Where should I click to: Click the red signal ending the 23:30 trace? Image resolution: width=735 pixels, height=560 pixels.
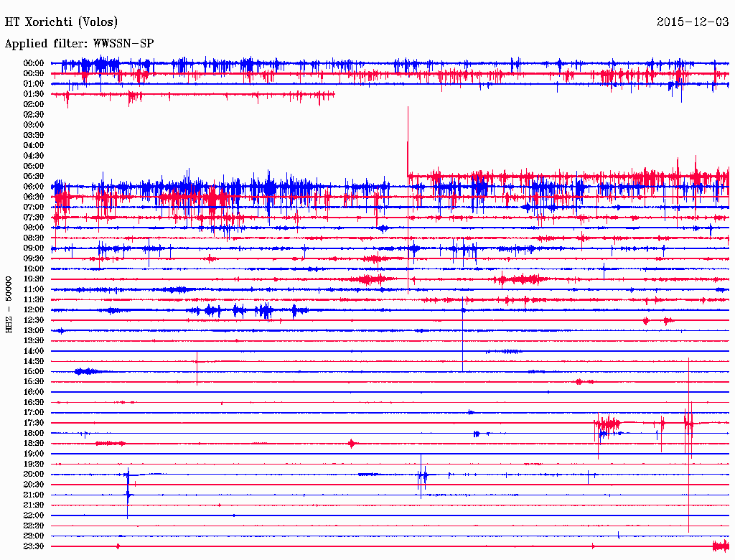coord(720,546)
